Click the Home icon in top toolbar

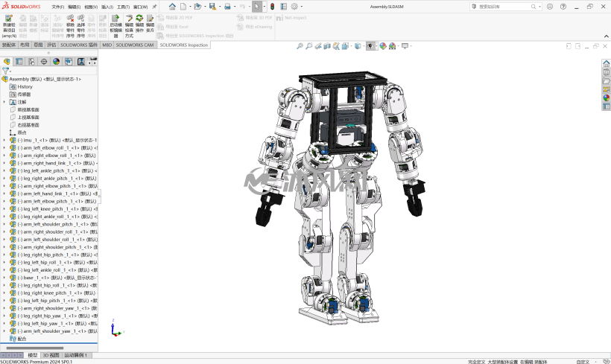tap(172, 7)
